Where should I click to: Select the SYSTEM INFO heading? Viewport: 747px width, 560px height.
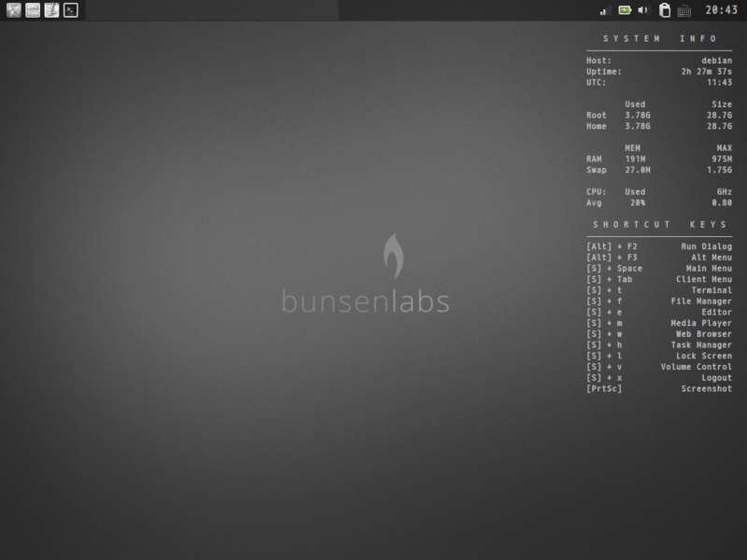pos(660,38)
